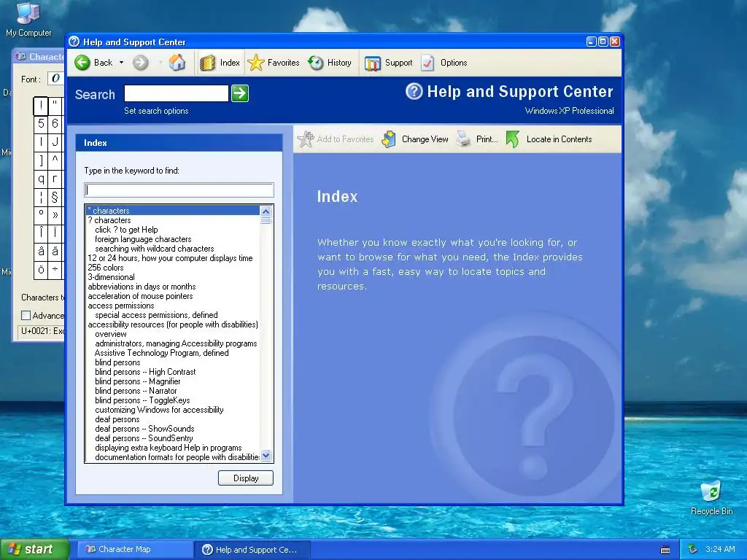Open the Set search options link
This screenshot has width=747, height=560.
pos(156,111)
